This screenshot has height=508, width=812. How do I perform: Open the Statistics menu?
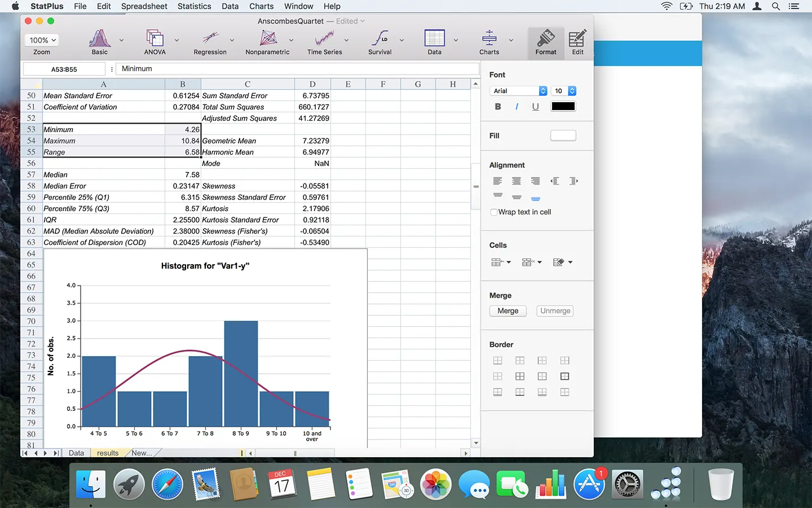194,6
